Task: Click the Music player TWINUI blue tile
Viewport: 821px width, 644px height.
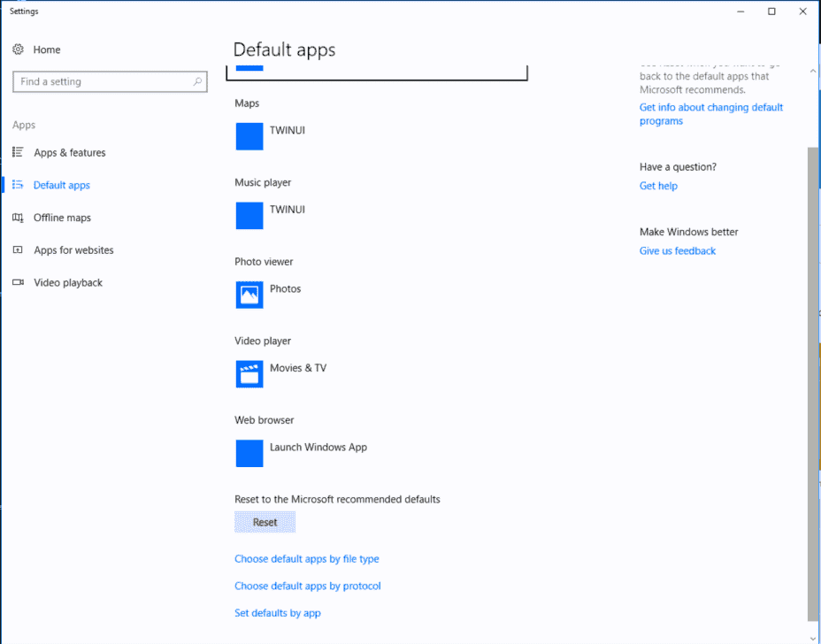Action: tap(249, 215)
